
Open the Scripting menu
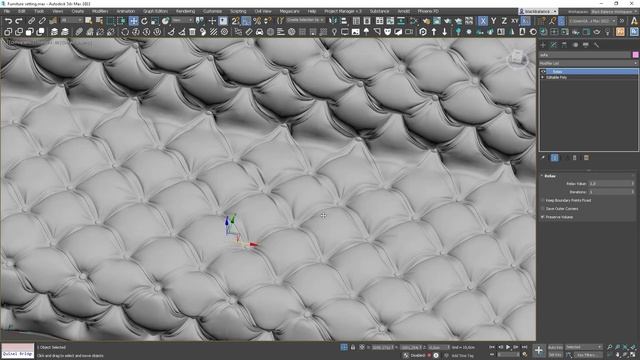click(238, 11)
